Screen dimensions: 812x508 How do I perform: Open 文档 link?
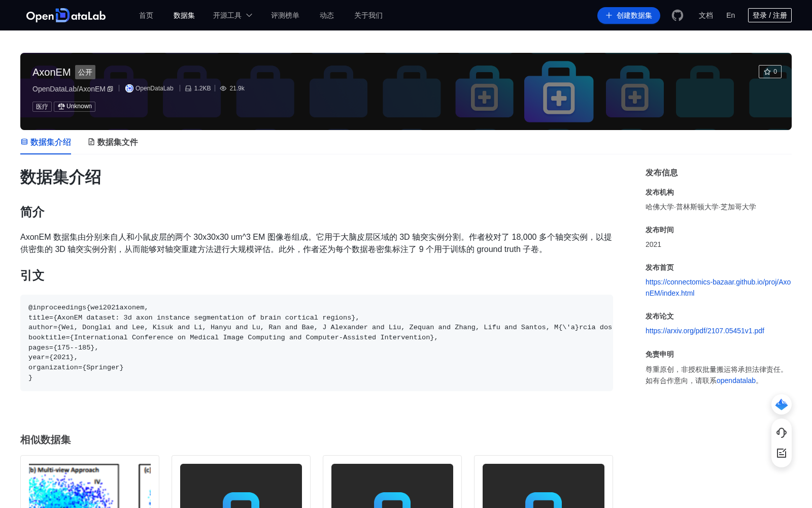706,15
